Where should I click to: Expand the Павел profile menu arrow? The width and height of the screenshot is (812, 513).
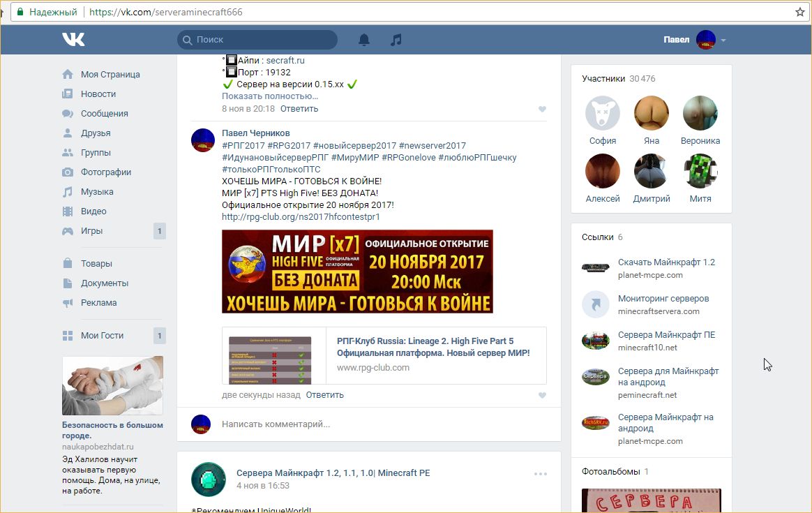(723, 40)
